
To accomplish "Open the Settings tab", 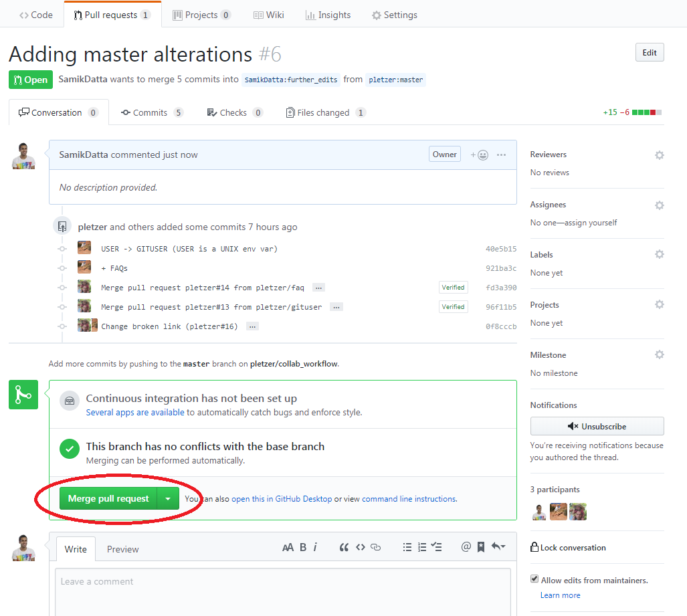I will pyautogui.click(x=394, y=15).
